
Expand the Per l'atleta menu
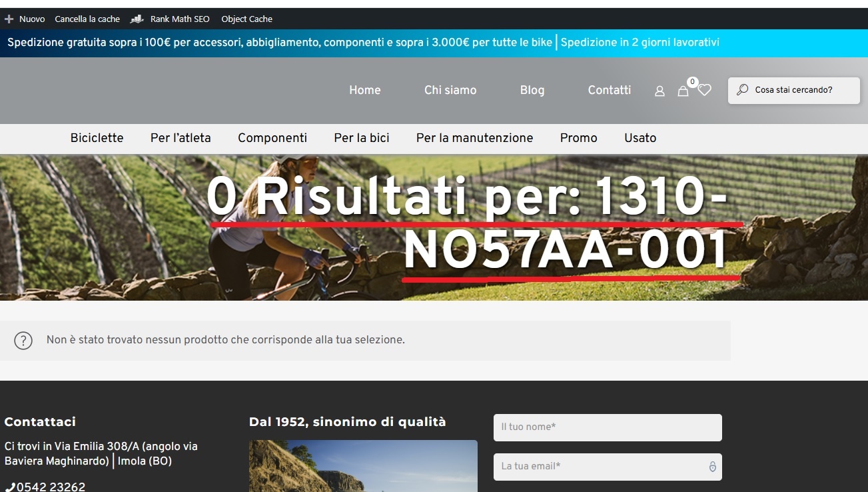(181, 138)
